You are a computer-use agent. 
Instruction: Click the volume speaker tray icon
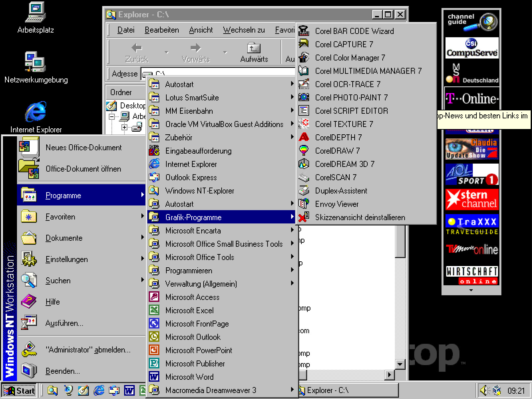pos(484,390)
